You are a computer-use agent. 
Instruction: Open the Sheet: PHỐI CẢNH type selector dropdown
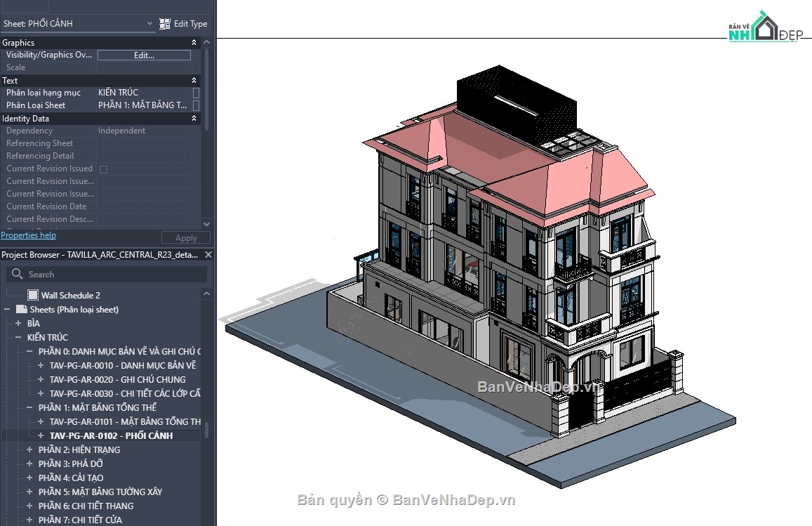(x=149, y=23)
